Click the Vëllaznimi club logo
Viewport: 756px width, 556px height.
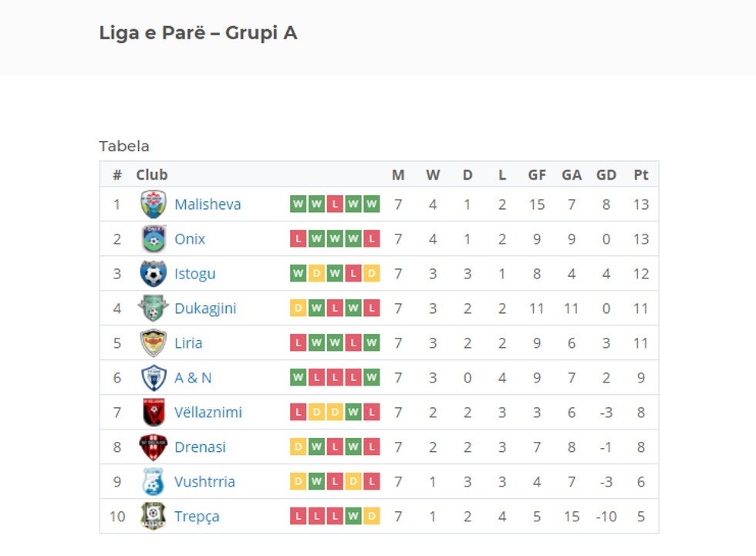tap(153, 412)
